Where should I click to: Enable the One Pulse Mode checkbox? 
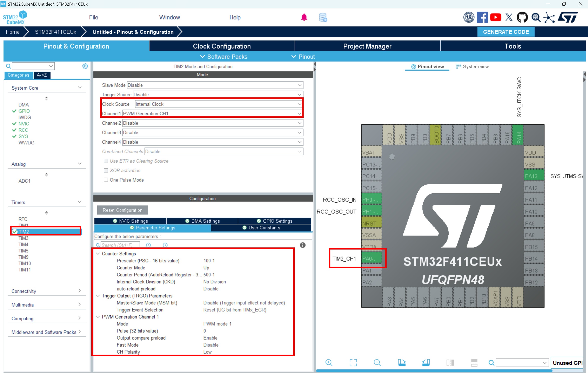click(x=106, y=180)
